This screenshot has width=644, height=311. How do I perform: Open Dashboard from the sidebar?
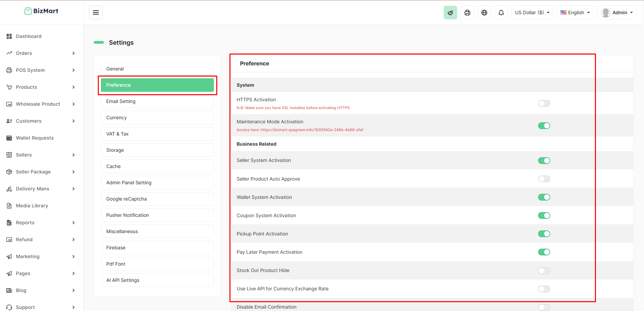click(x=28, y=36)
